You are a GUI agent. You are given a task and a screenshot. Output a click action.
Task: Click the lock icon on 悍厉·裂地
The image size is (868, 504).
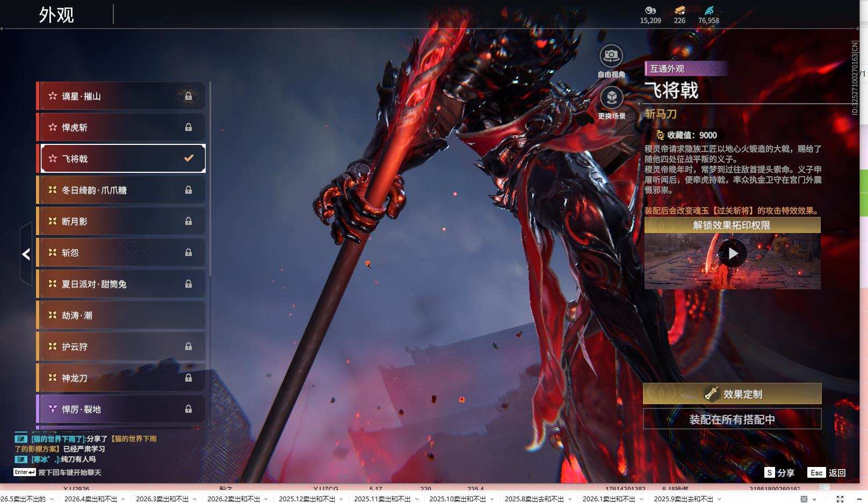tap(189, 409)
